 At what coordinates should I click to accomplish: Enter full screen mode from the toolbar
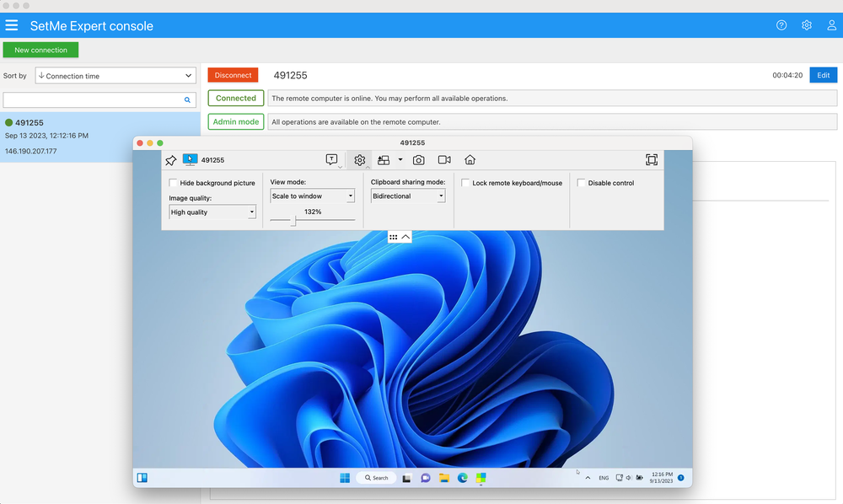651,159
